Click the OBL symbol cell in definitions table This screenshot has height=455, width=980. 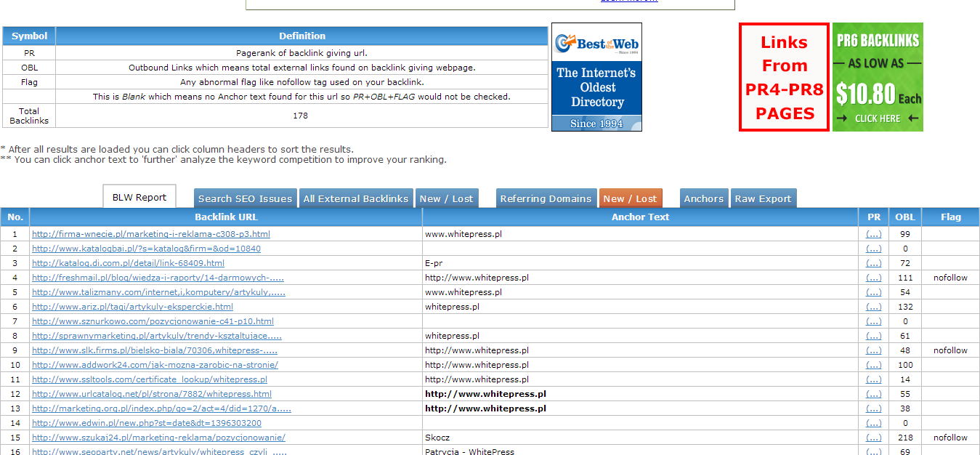click(29, 68)
